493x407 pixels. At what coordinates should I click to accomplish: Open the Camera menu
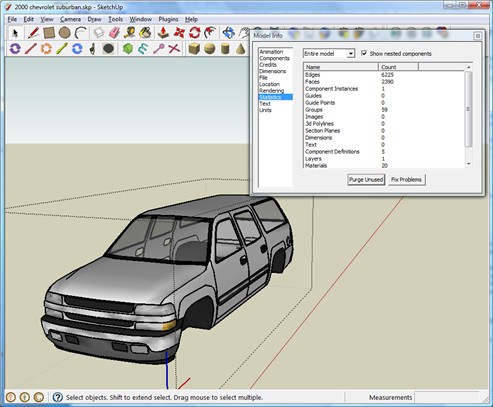tap(70, 19)
